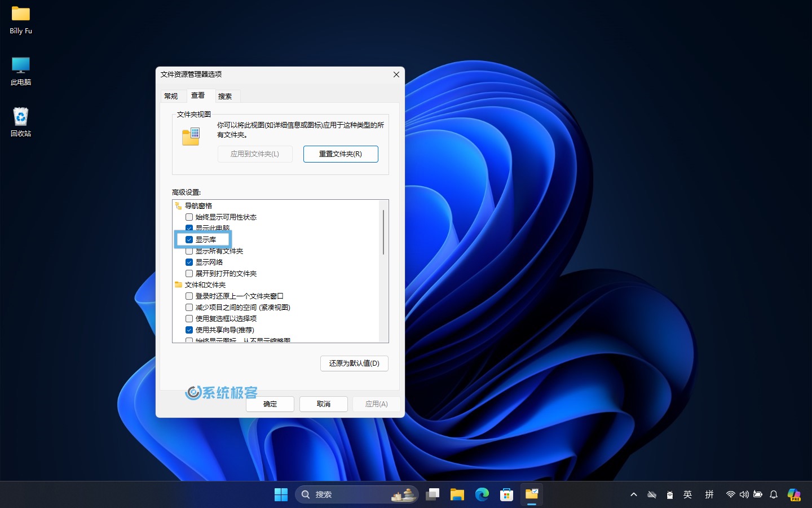
Task: Click the 应用到文件夹(L) button
Action: 255,154
